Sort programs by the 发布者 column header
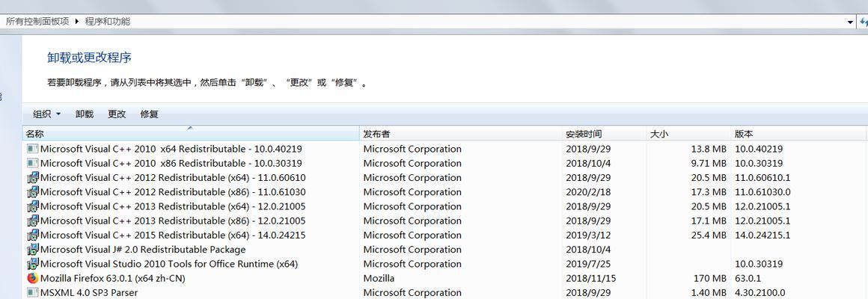 click(x=461, y=134)
